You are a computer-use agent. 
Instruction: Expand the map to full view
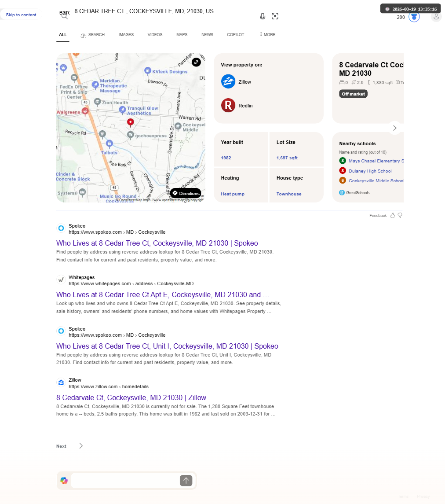click(x=196, y=62)
